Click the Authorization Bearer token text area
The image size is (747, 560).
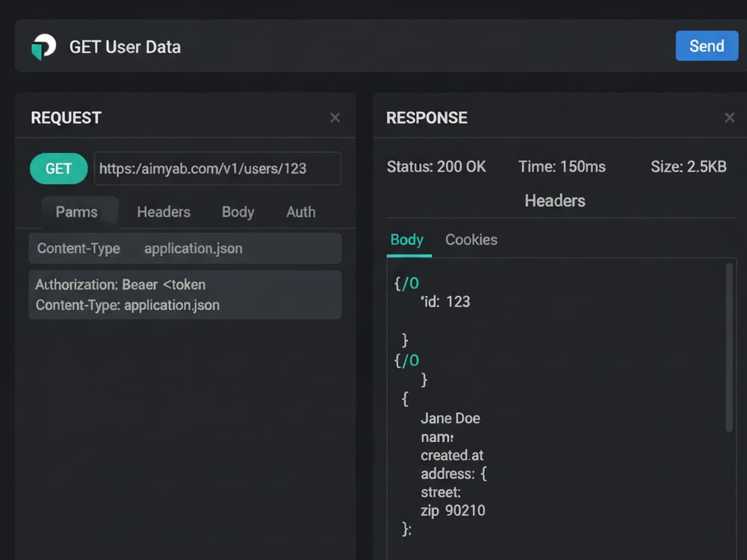(x=185, y=295)
